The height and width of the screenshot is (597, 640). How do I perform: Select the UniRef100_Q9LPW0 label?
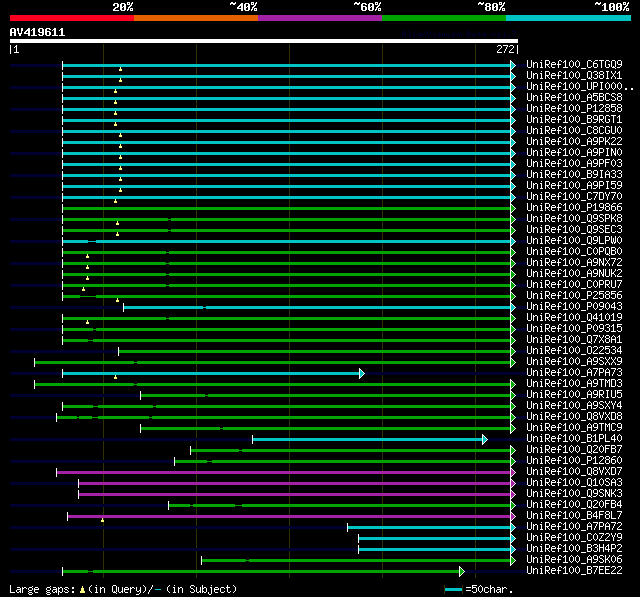coord(574,241)
